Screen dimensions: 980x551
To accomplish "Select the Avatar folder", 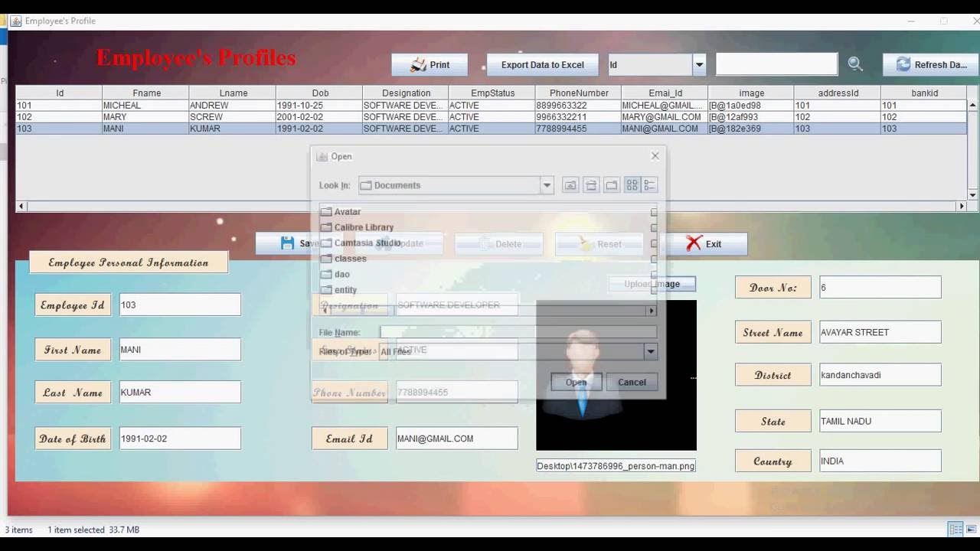I will click(x=340, y=211).
